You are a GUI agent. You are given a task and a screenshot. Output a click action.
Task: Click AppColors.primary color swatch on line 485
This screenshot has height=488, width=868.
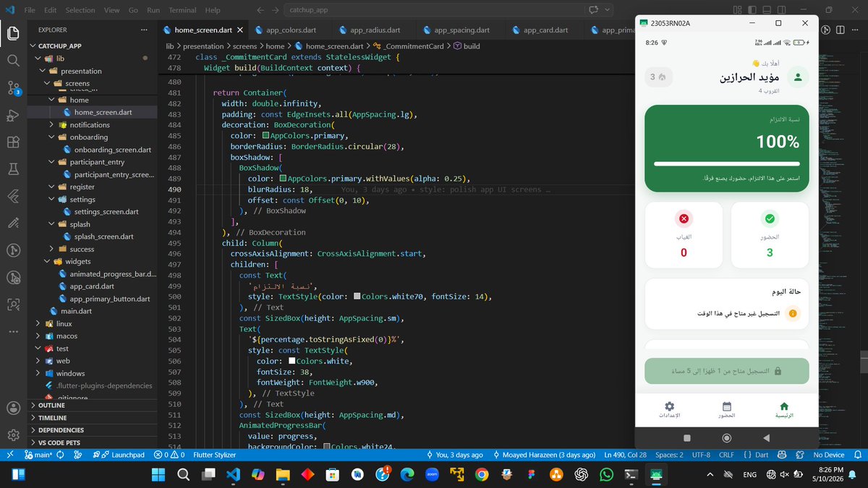click(266, 136)
